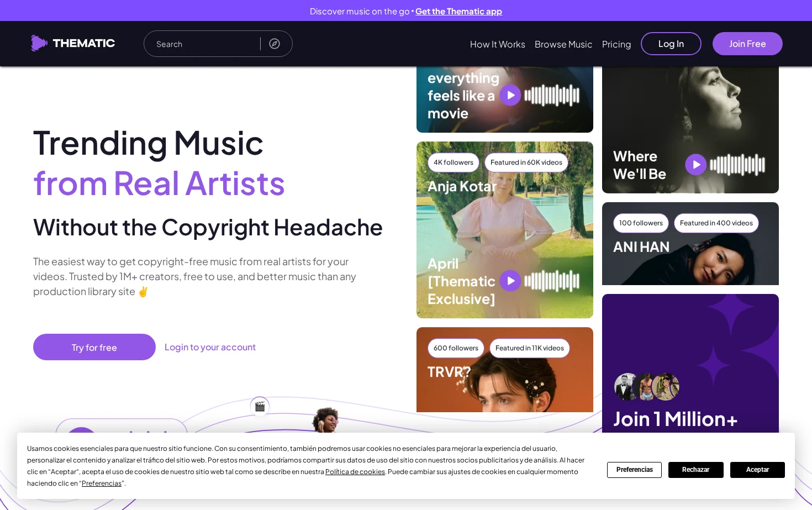Viewport: 812px width, 510px height.
Task: Click the woman with headphones illustration
Action: pyautogui.click(x=326, y=420)
